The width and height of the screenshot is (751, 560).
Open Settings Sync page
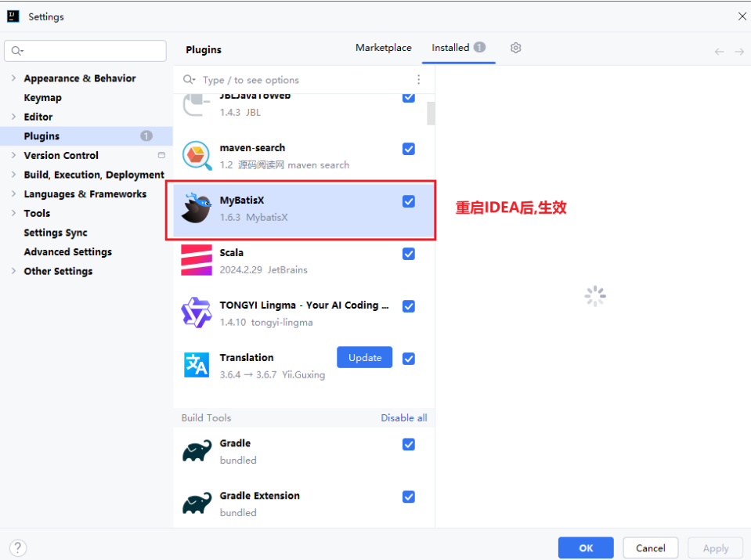(x=56, y=233)
